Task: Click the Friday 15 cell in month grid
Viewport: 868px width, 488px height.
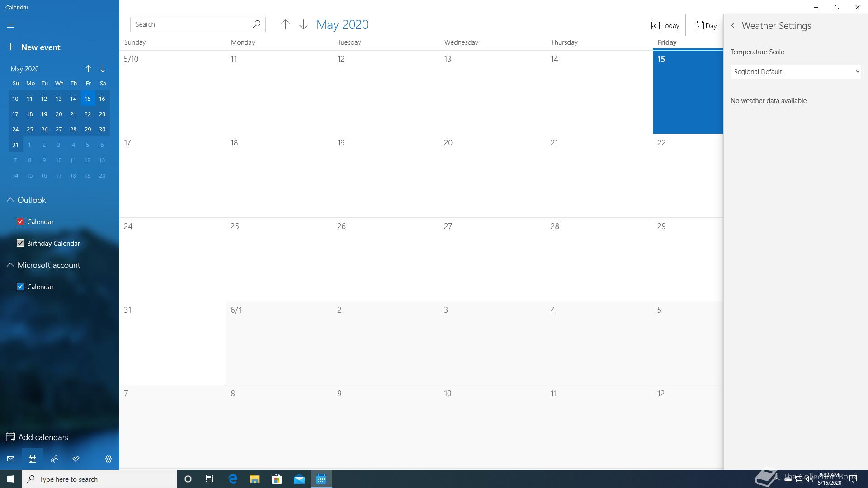Action: pyautogui.click(x=688, y=92)
